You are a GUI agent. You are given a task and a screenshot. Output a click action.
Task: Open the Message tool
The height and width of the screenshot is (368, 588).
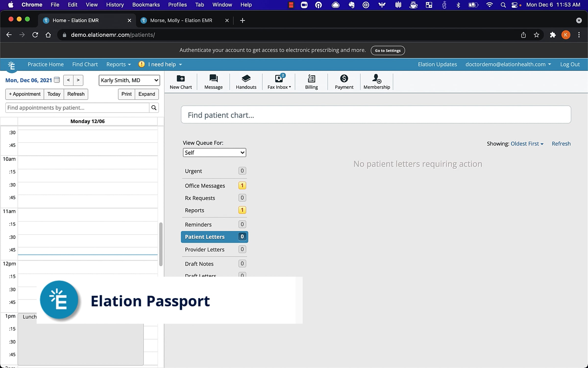pyautogui.click(x=213, y=82)
